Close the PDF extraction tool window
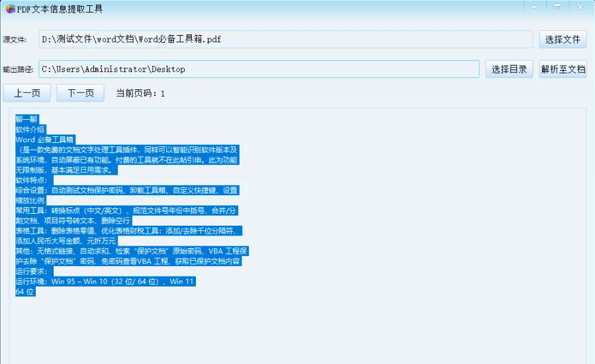The image size is (595, 364). (580, 7)
